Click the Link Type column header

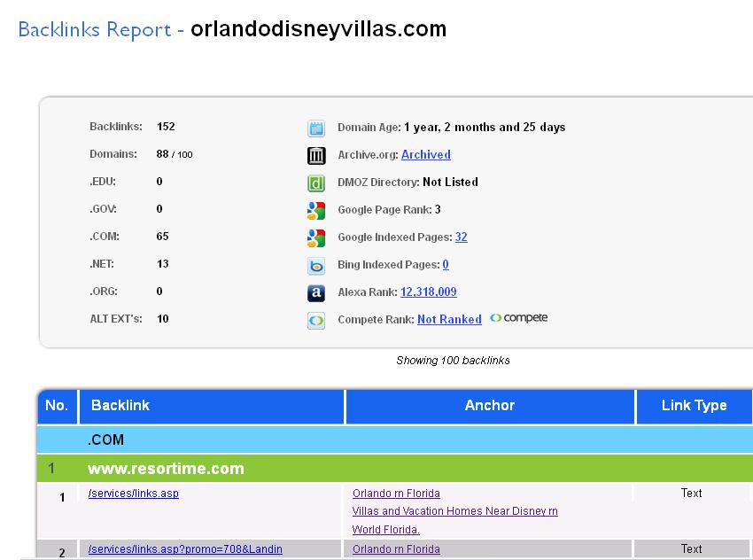coord(694,407)
